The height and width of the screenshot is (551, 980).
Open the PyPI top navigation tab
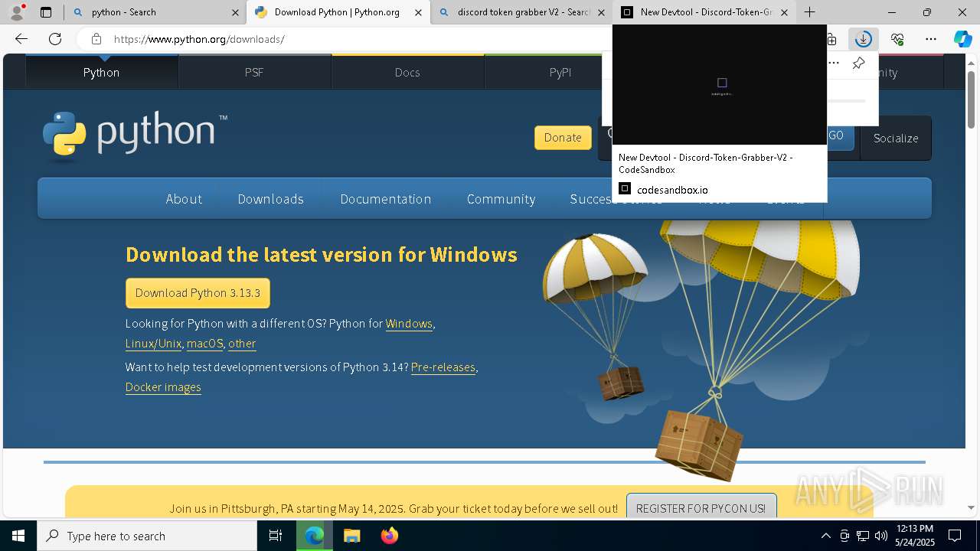pyautogui.click(x=560, y=72)
